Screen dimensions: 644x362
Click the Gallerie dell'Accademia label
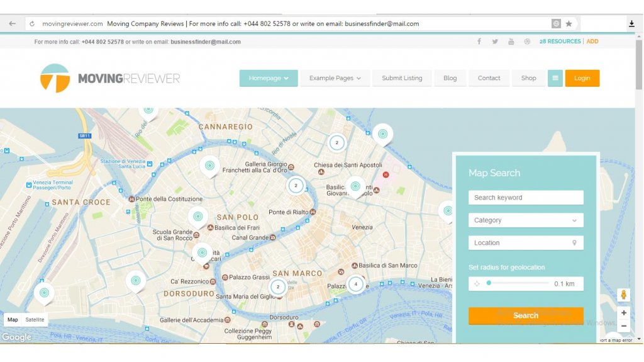(x=191, y=320)
